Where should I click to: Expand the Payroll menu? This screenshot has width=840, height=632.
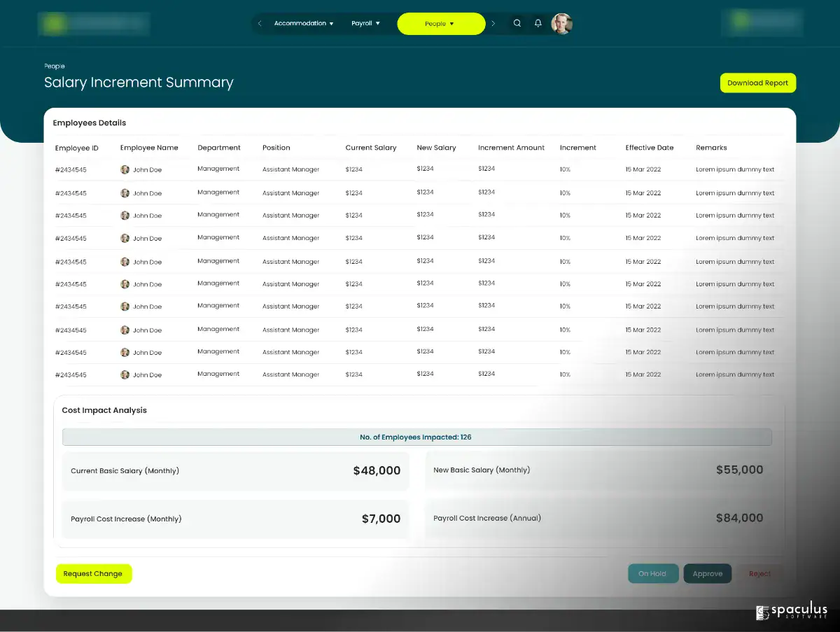click(x=365, y=23)
